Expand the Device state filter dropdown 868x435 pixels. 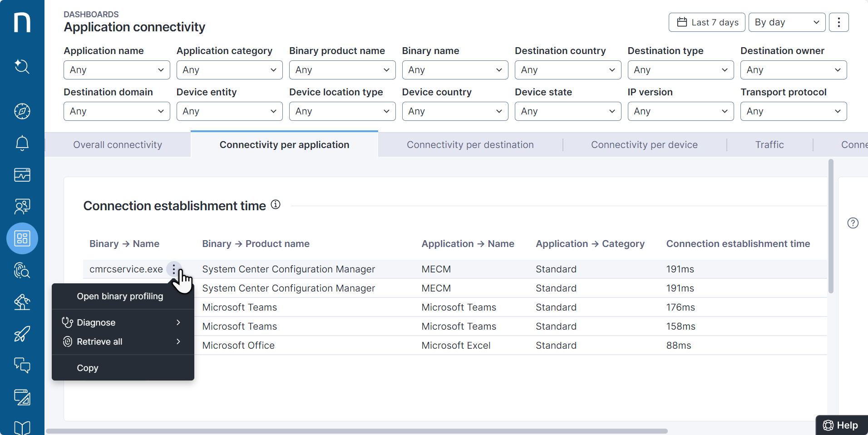click(568, 111)
